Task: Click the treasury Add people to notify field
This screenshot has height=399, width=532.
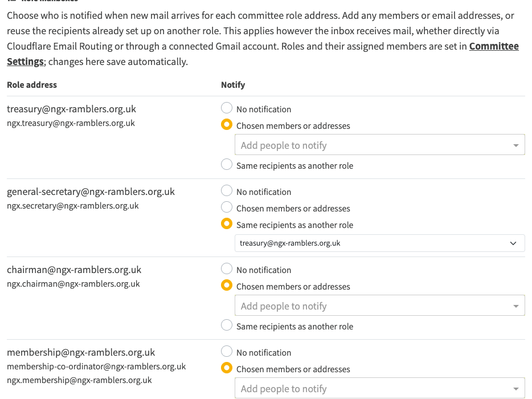Action: point(380,145)
